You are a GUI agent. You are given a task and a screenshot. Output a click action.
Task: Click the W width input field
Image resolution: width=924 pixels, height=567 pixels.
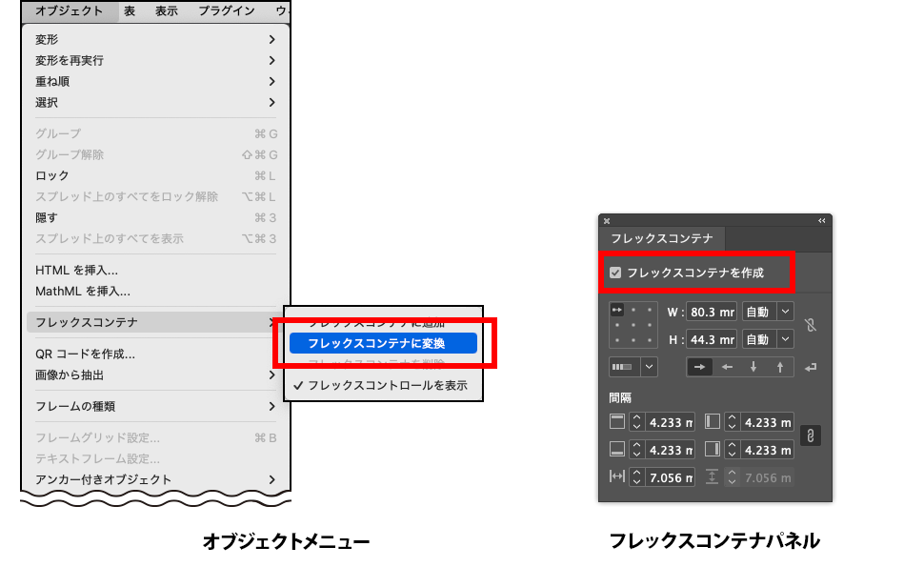(x=713, y=312)
